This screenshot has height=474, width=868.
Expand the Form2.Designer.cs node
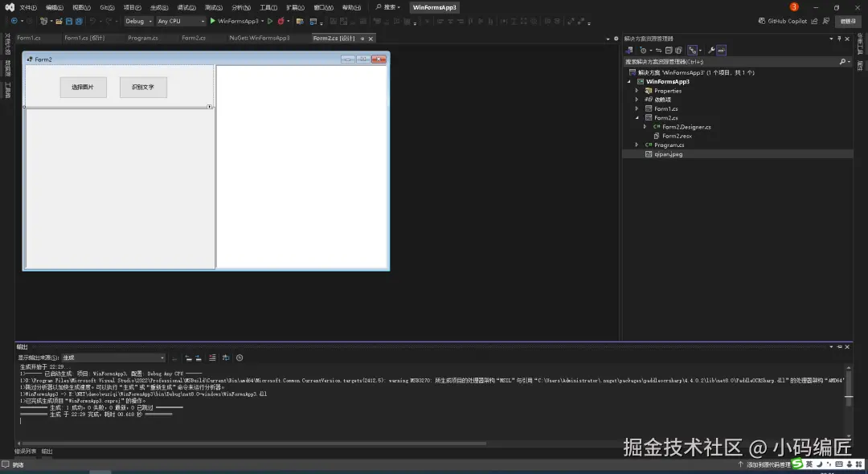point(645,127)
